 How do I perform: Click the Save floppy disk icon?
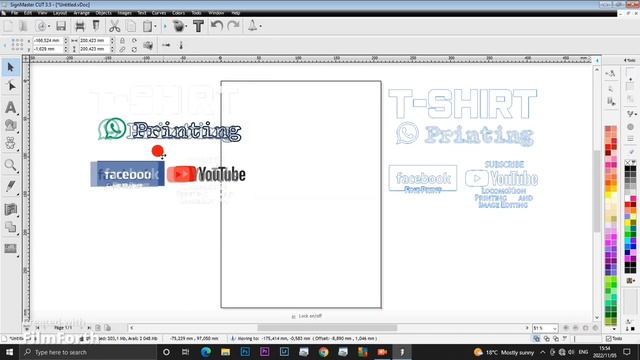point(61,27)
